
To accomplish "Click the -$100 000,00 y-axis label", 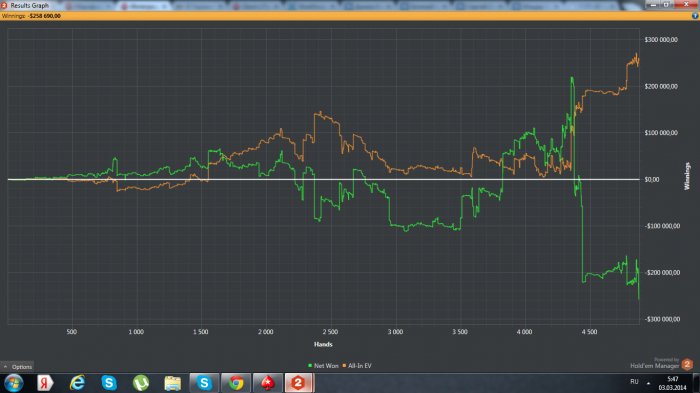I will (x=662, y=226).
